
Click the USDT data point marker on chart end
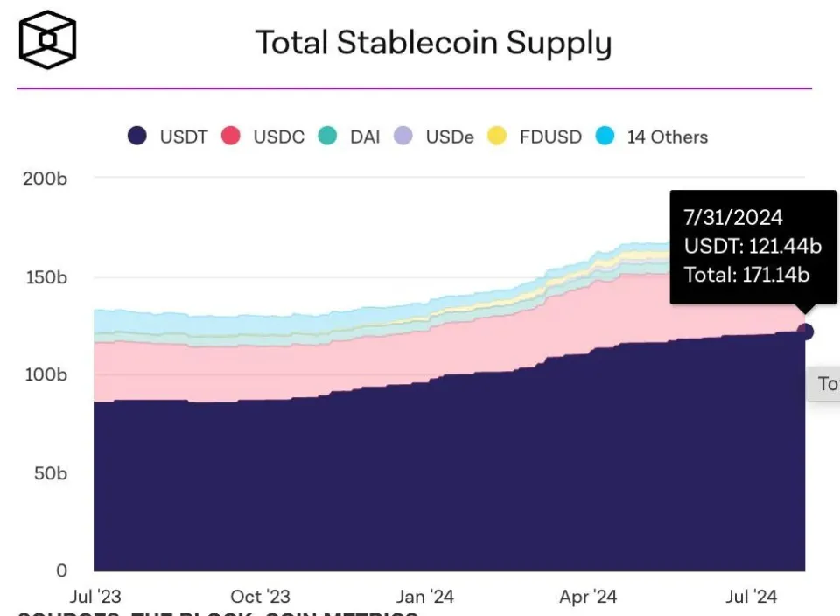click(805, 332)
